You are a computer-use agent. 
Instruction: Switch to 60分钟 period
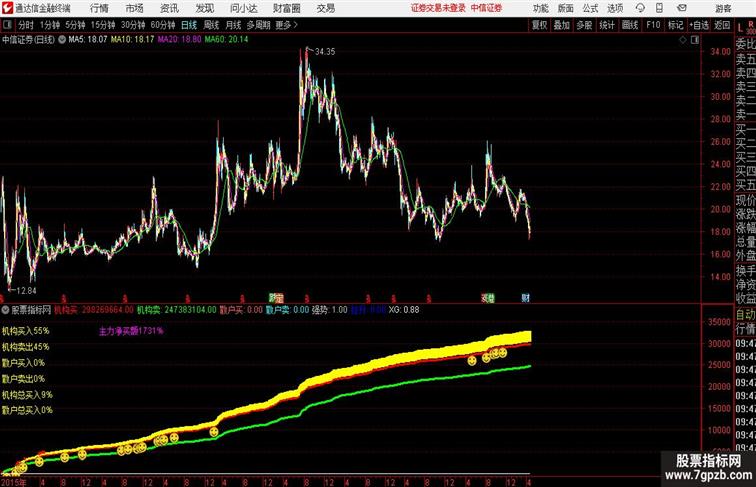tap(163, 25)
